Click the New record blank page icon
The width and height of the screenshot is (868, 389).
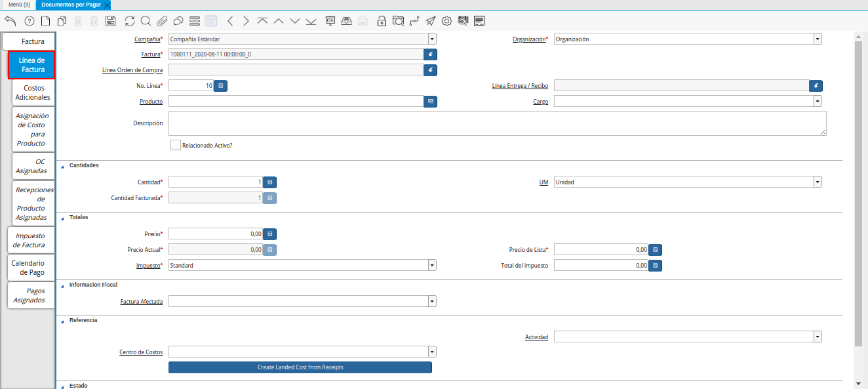46,21
